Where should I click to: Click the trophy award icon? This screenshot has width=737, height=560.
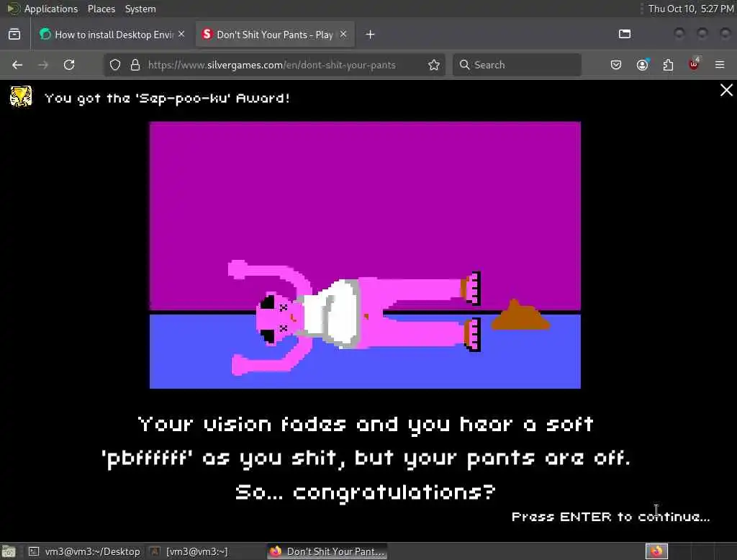[21, 96]
